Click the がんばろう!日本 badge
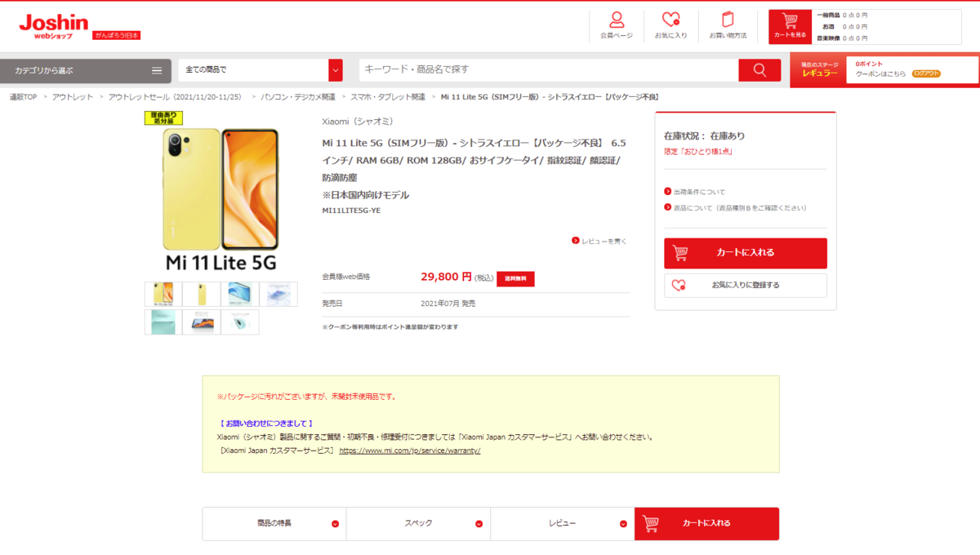The width and height of the screenshot is (980, 555). pyautogui.click(x=116, y=35)
